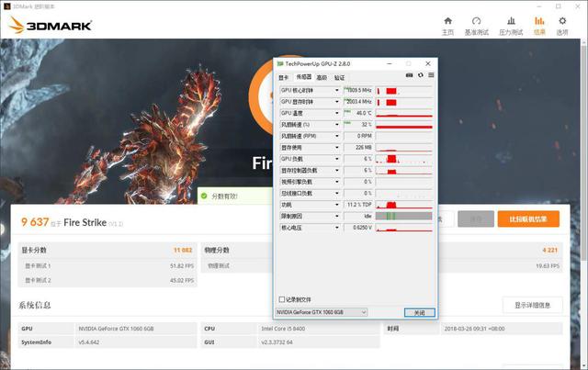Expand GPU temperature (GPU 温度) sensor dropdown
588x370 pixels.
pyautogui.click(x=337, y=113)
